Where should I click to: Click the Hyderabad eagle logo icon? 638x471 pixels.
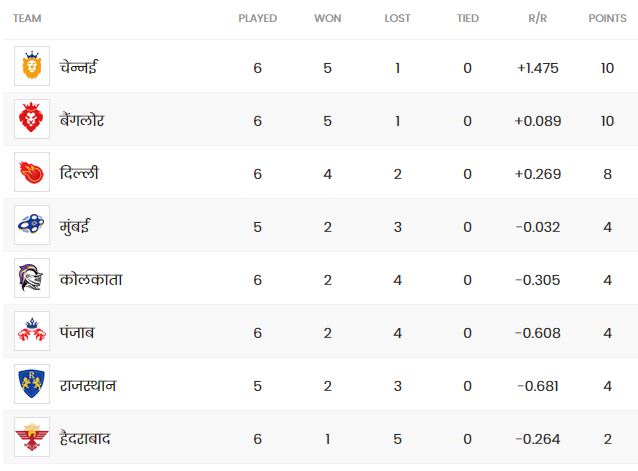(32, 438)
